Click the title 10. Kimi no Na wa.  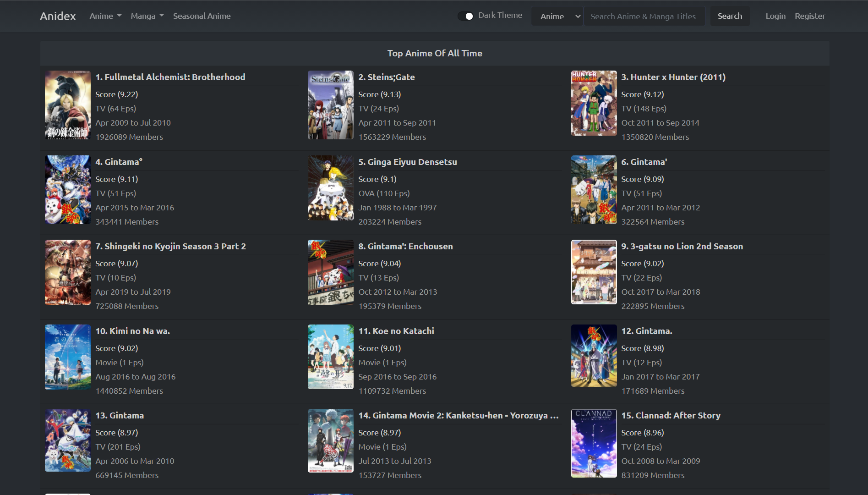tap(132, 331)
